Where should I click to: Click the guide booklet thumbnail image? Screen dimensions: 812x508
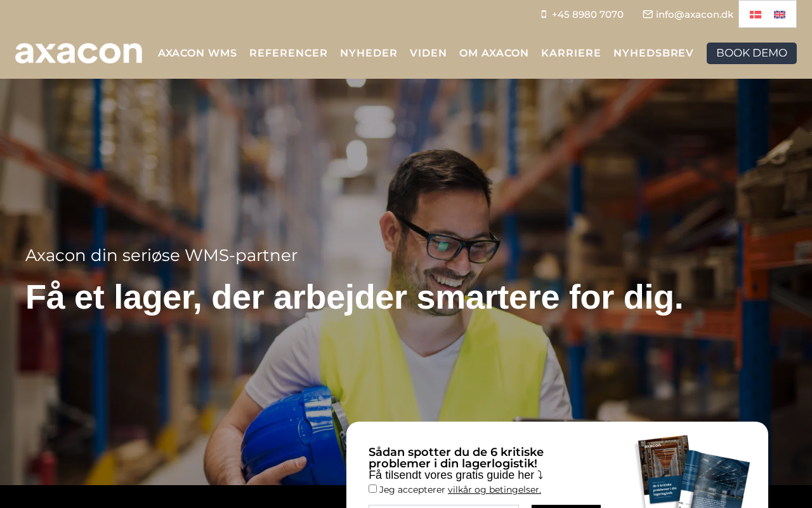(x=693, y=471)
